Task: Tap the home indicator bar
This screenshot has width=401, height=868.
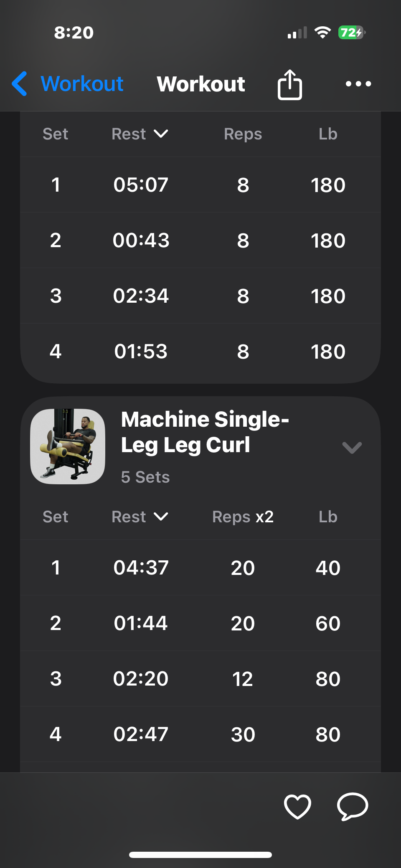Action: coord(200,855)
